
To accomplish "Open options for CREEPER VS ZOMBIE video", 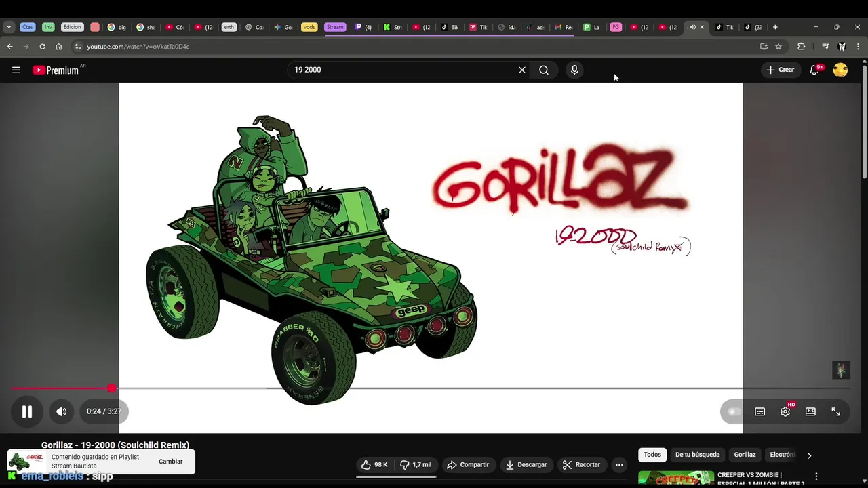I will tap(816, 476).
